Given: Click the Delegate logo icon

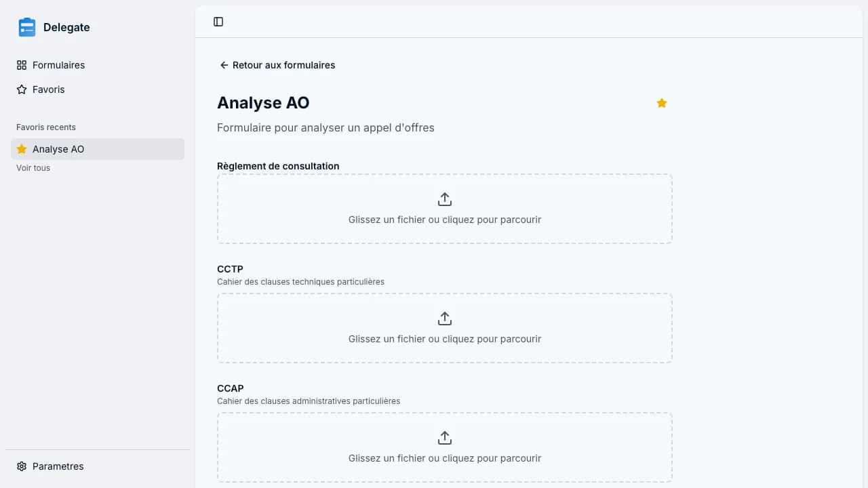Looking at the screenshot, I should [x=27, y=27].
